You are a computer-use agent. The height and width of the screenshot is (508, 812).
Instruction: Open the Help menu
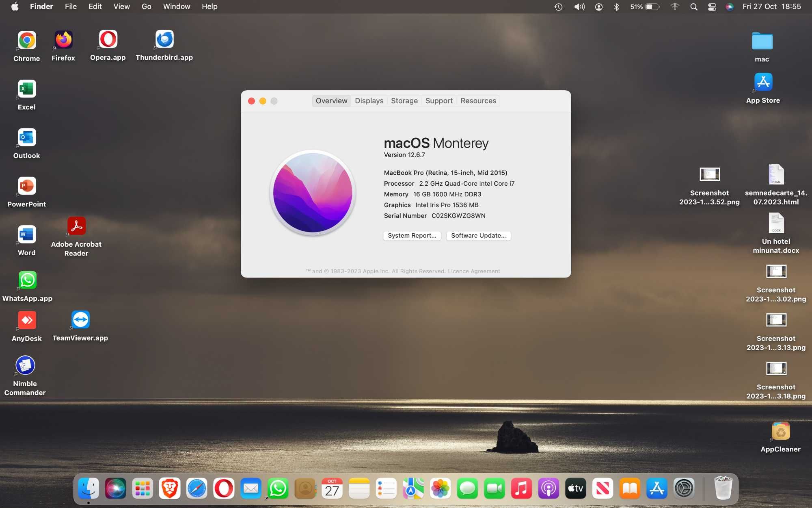(x=210, y=7)
